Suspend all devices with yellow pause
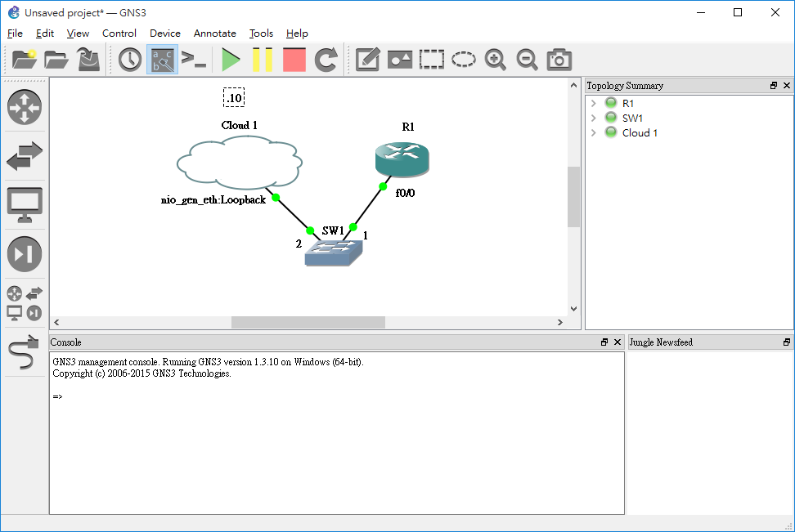 (263, 60)
